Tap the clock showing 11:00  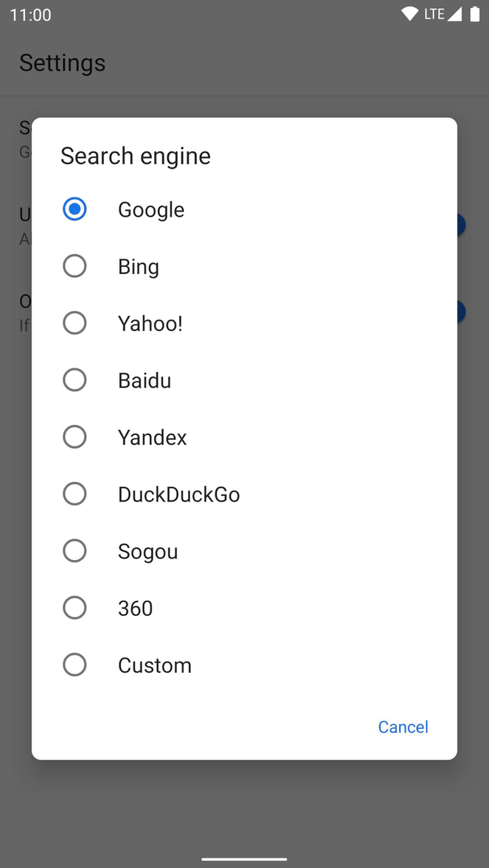pos(30,14)
